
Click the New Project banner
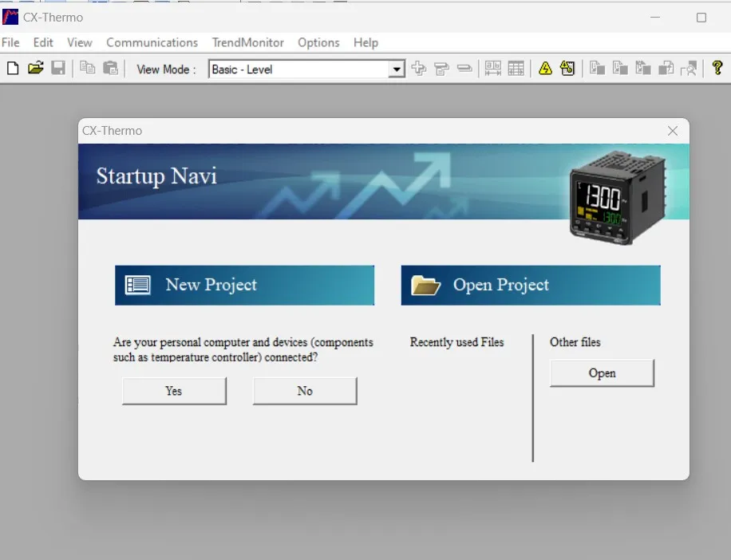click(x=244, y=285)
